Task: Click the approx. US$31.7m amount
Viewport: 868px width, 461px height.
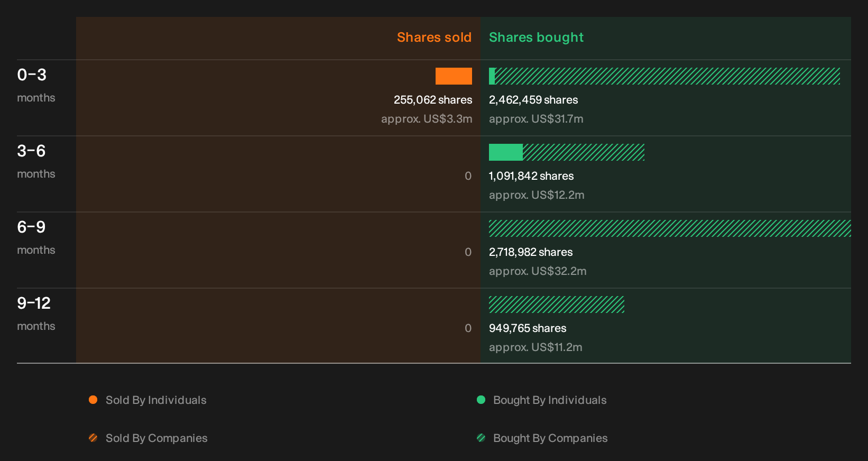Action: [536, 119]
